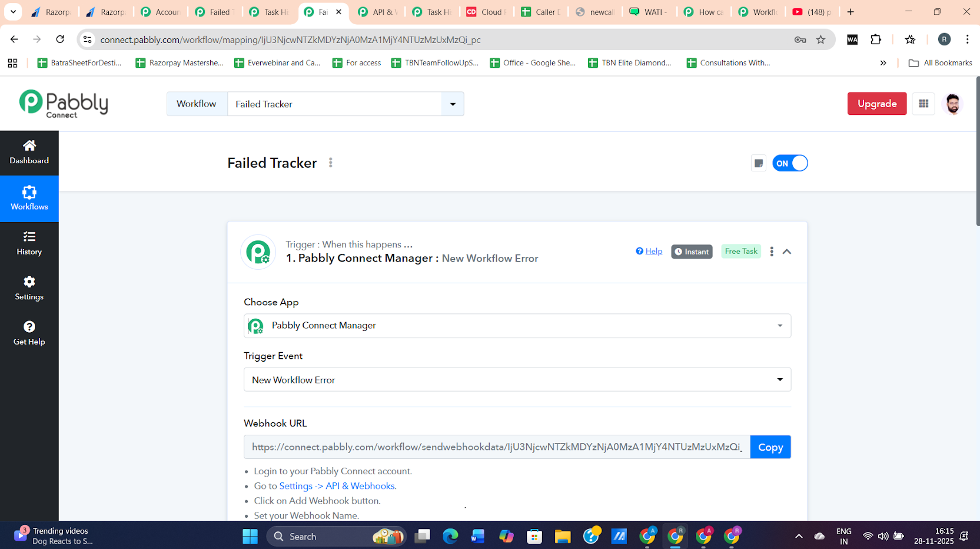Open the Trigger Event dropdown
This screenshot has height=549, width=980.
517,380
